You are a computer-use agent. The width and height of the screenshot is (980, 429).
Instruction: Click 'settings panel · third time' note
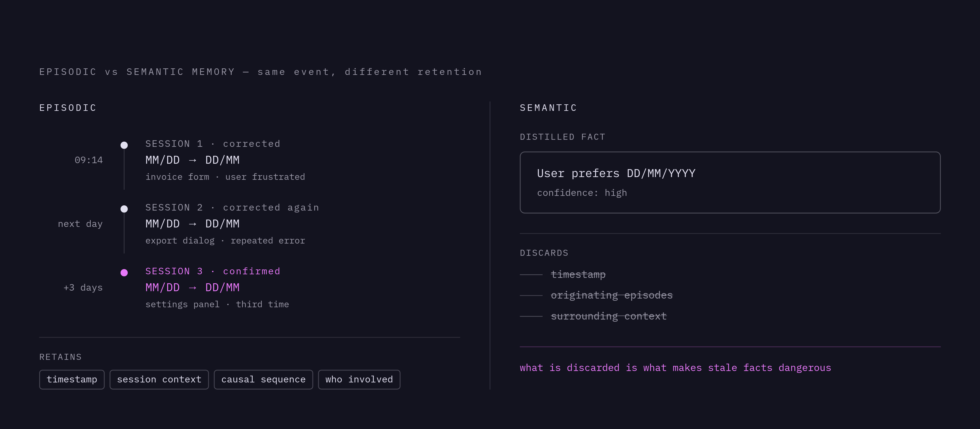(217, 305)
